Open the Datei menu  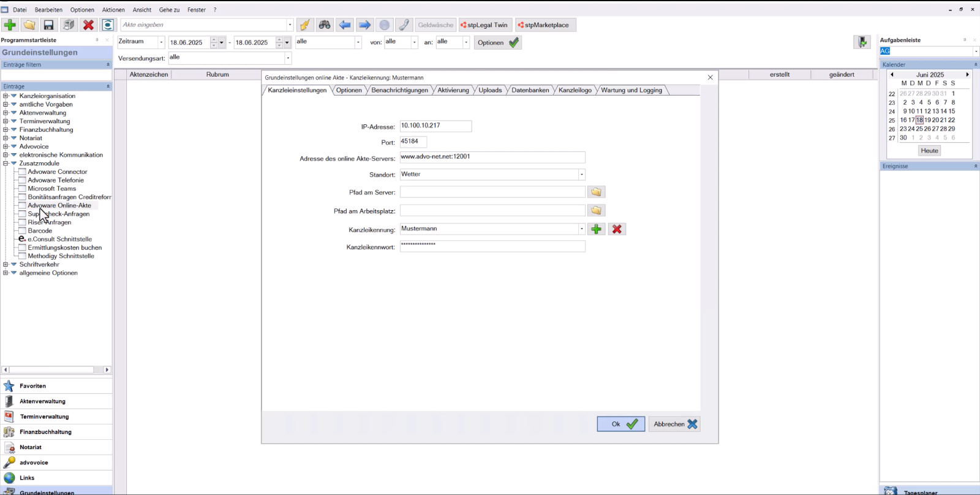pyautogui.click(x=20, y=10)
